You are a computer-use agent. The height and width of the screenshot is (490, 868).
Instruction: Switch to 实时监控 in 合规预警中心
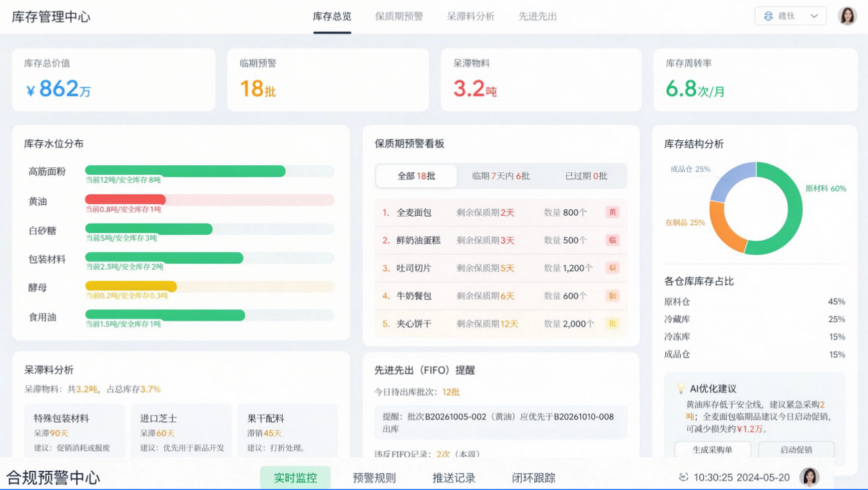click(296, 478)
